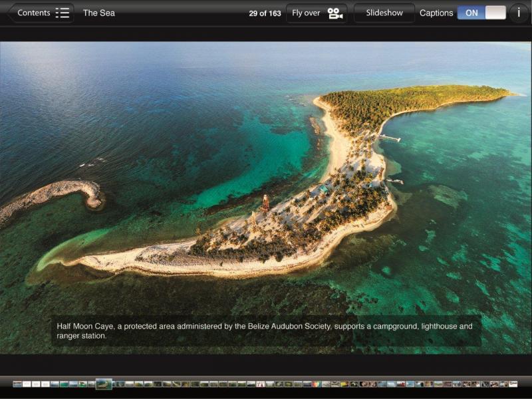Select the enlarged current thumbnail in filmstrip
The height and width of the screenshot is (399, 532).
point(104,384)
